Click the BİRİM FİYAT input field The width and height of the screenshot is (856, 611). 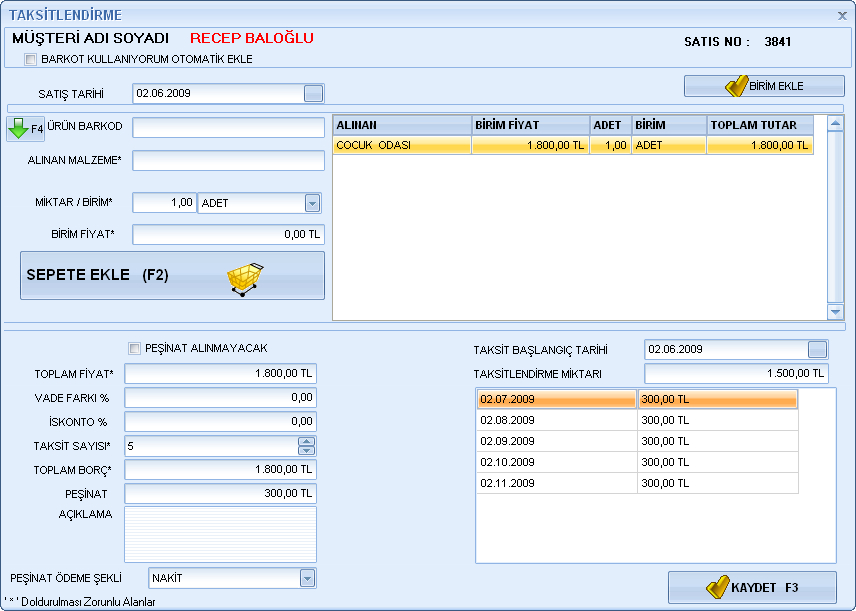pos(229,235)
